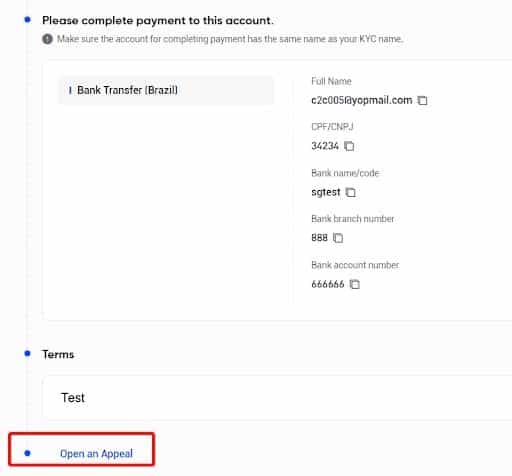This screenshot has height=476, width=512.
Task: Click the bullet beside Please complete payment
Action: 28,20
